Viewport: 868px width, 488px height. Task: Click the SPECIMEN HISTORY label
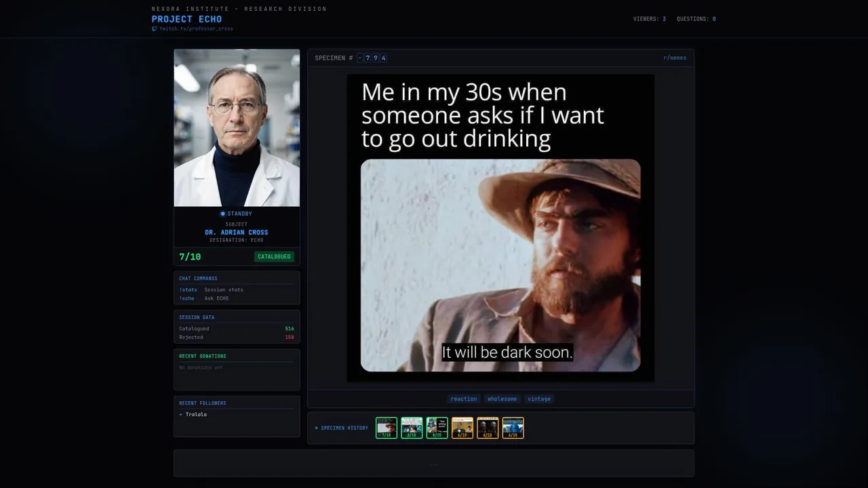(344, 428)
